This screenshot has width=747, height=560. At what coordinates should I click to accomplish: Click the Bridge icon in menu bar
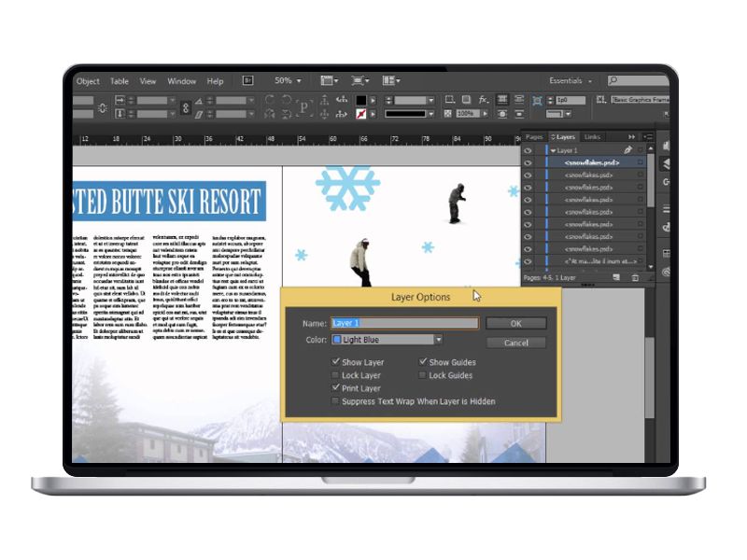click(247, 81)
